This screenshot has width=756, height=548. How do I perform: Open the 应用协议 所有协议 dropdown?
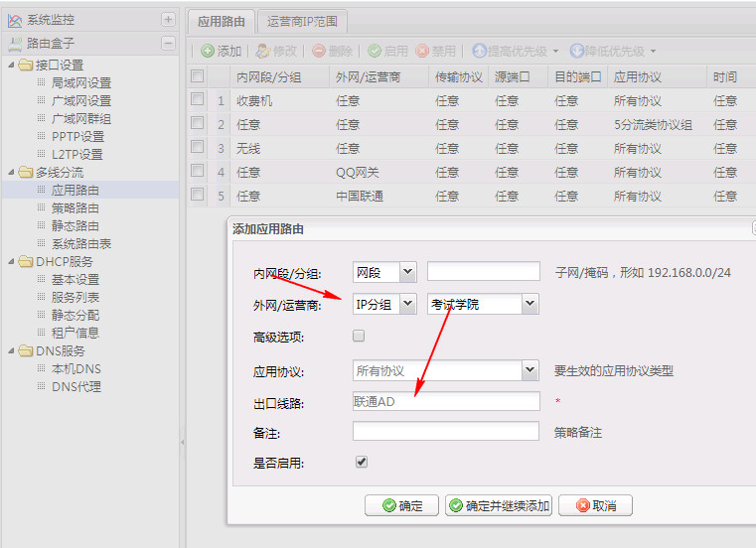pyautogui.click(x=529, y=370)
